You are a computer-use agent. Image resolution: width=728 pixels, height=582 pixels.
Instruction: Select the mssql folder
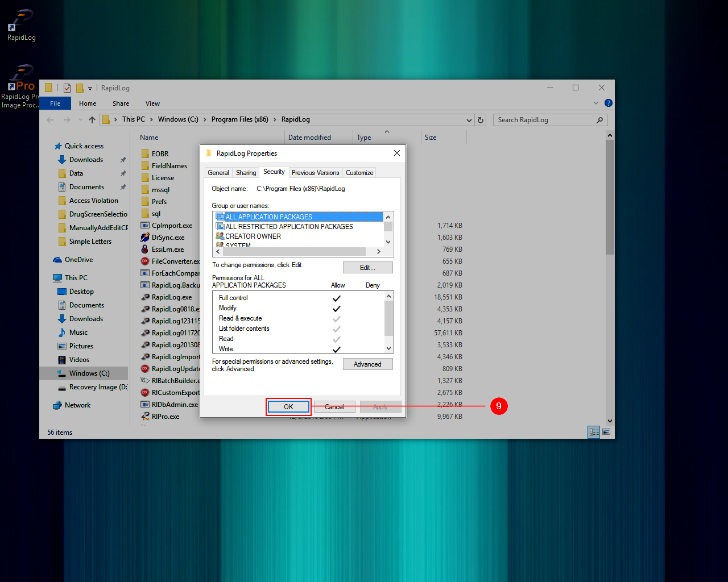point(155,190)
